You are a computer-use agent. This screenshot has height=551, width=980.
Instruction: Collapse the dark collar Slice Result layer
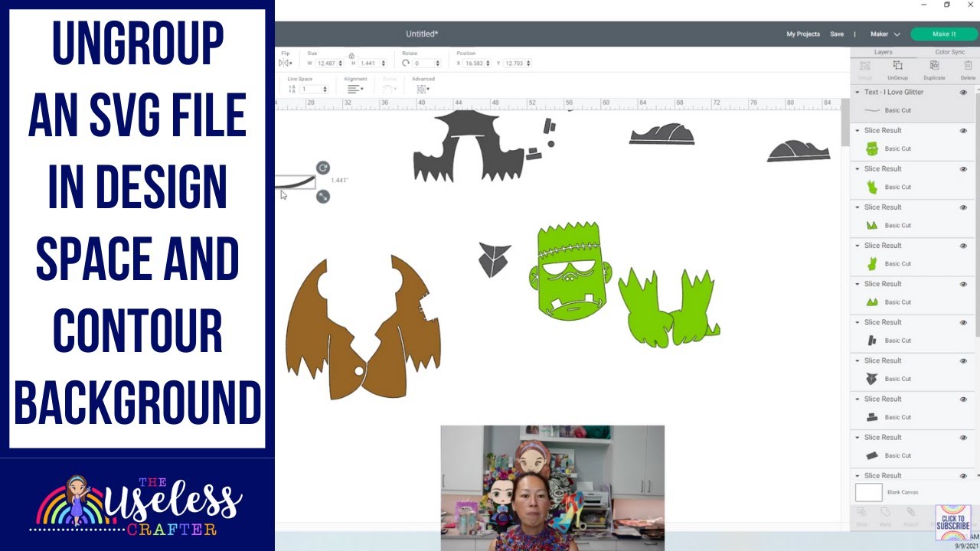point(857,360)
